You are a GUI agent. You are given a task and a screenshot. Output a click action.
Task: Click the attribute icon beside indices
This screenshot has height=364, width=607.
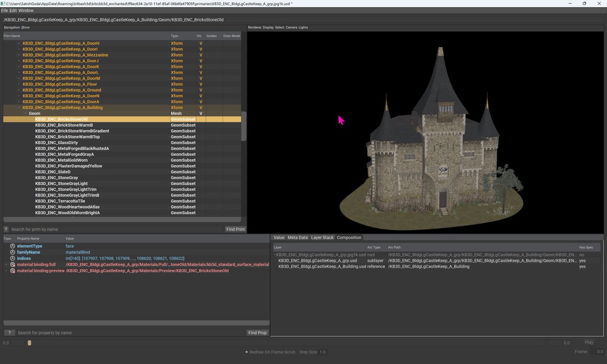click(12, 258)
